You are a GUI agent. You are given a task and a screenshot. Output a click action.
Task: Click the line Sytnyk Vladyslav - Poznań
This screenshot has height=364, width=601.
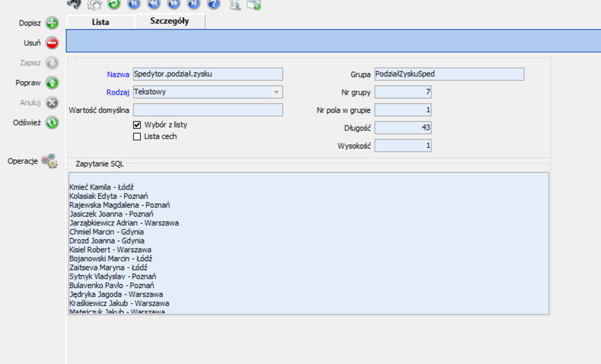[113, 277]
